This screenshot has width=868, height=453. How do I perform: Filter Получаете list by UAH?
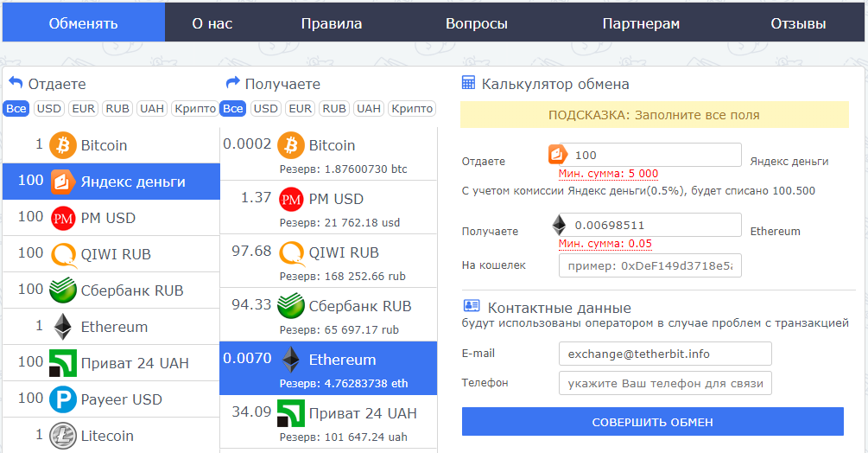click(x=369, y=109)
